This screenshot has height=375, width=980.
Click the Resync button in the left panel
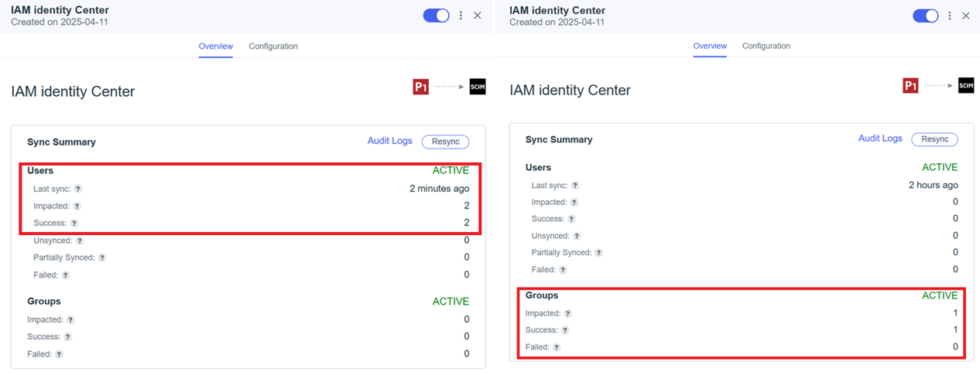pyautogui.click(x=445, y=141)
